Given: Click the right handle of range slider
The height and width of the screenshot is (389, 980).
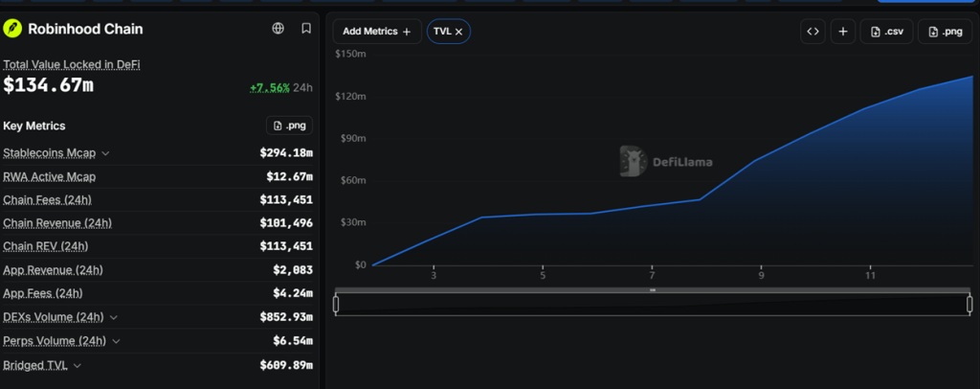Looking at the screenshot, I should coord(969,304).
